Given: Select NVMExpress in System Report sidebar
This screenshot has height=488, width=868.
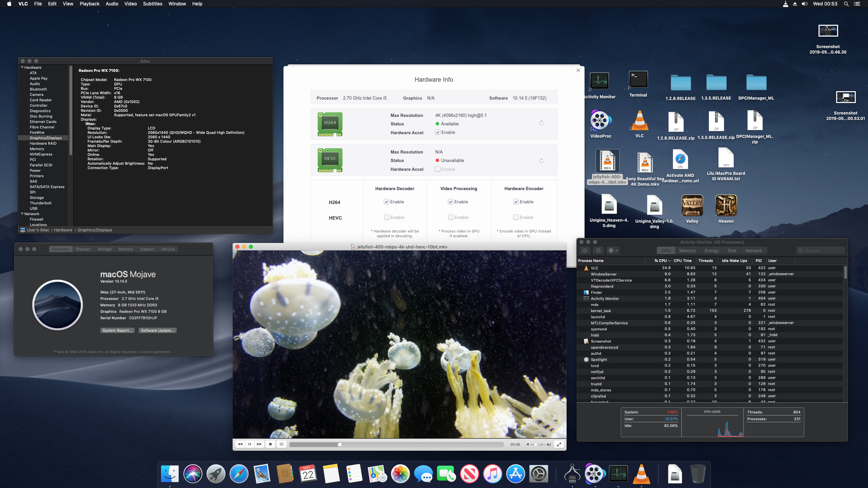Looking at the screenshot, I should (x=41, y=154).
